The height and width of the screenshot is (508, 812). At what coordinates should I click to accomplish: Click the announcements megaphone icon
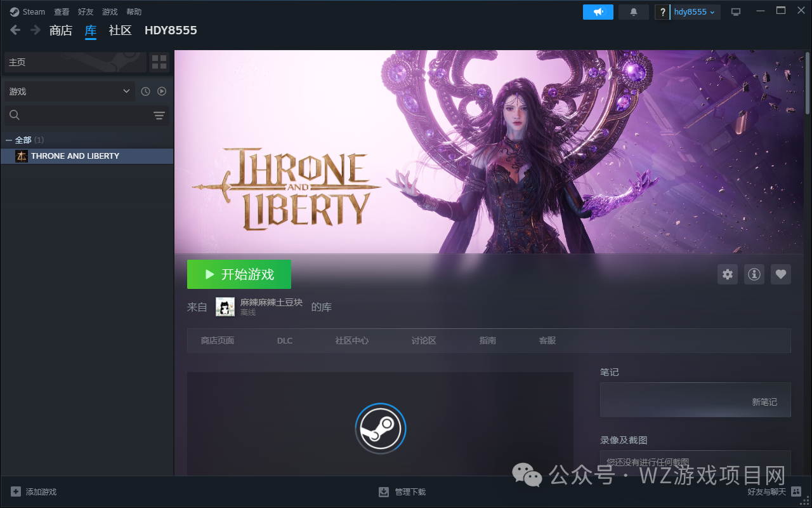click(598, 12)
